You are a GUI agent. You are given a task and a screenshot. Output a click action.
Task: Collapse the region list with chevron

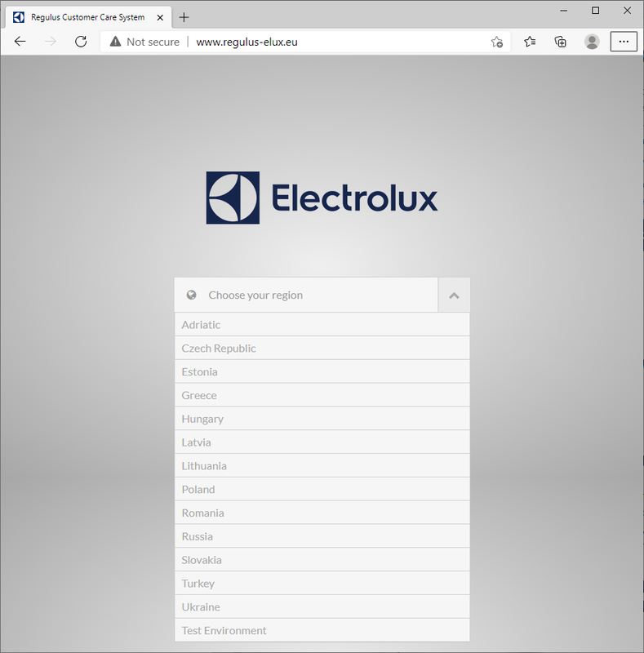[454, 295]
